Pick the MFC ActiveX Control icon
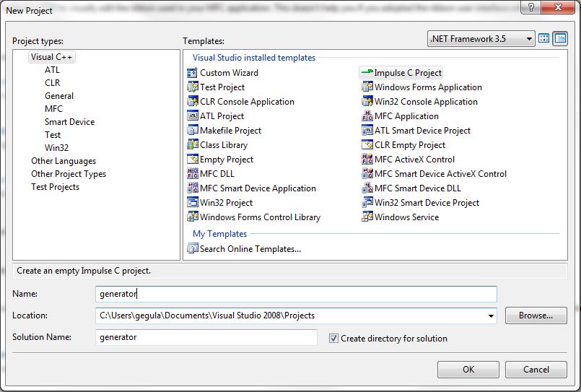The image size is (581, 392). [367, 160]
